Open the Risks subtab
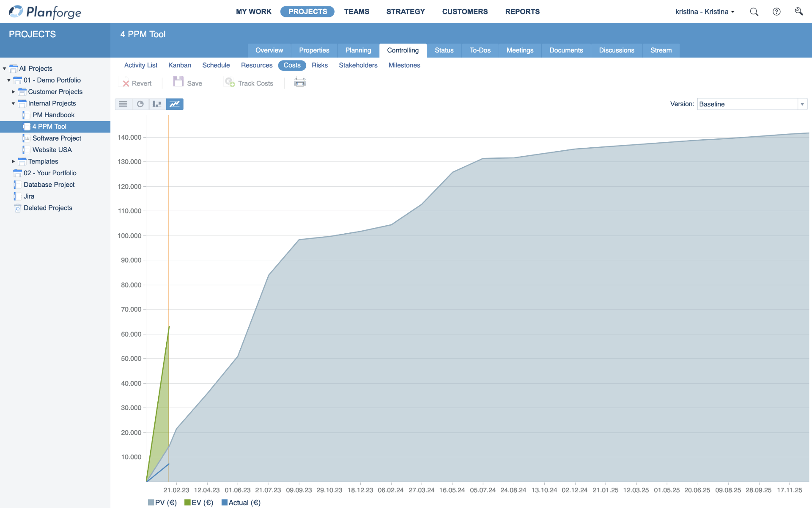812x508 pixels. pyautogui.click(x=320, y=65)
